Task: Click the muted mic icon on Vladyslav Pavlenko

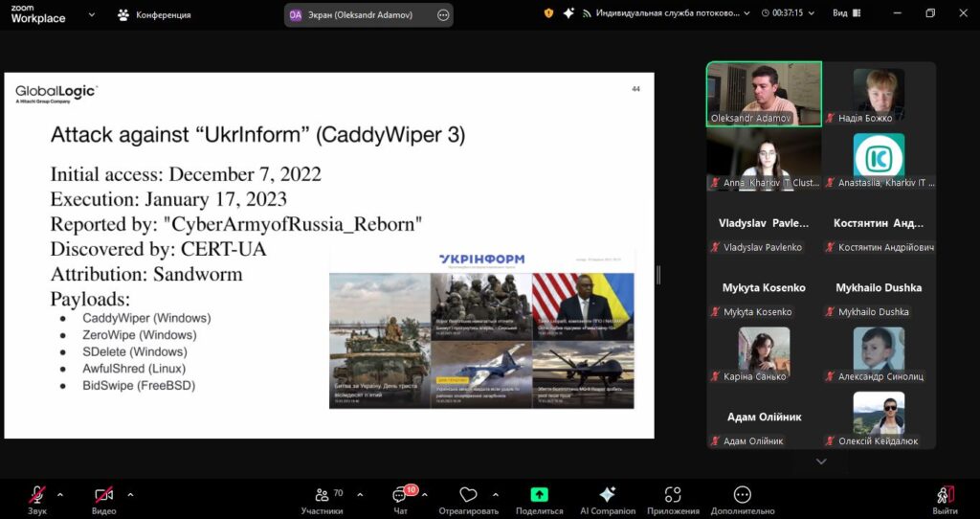Action: 715,247
